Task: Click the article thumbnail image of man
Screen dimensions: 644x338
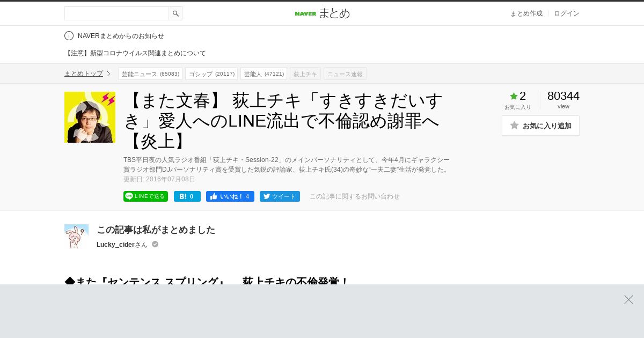Action: coord(90,117)
